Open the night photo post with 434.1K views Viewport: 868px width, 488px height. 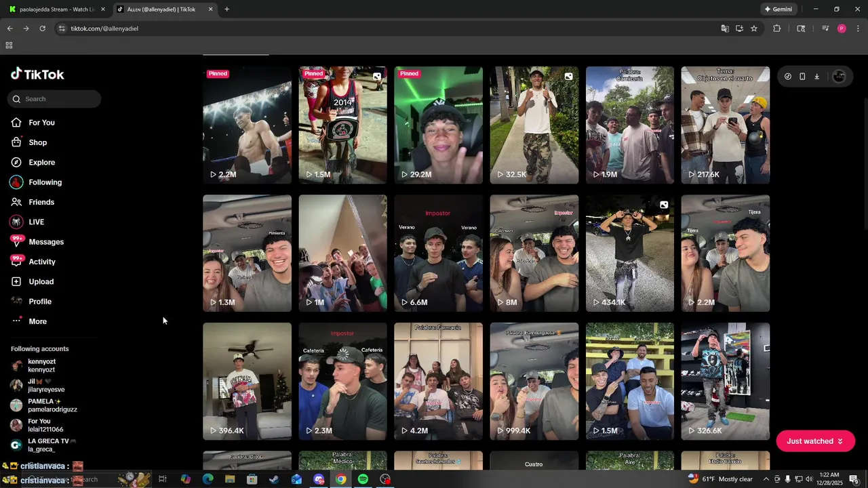(629, 253)
